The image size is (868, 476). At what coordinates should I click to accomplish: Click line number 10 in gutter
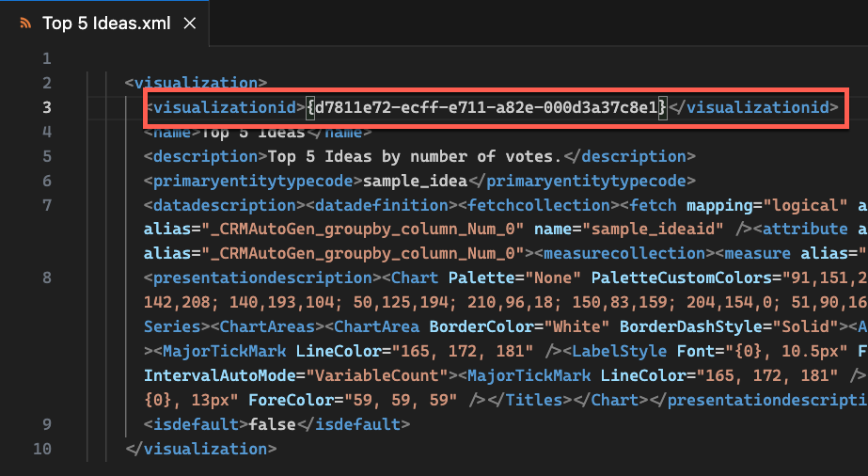click(x=42, y=449)
